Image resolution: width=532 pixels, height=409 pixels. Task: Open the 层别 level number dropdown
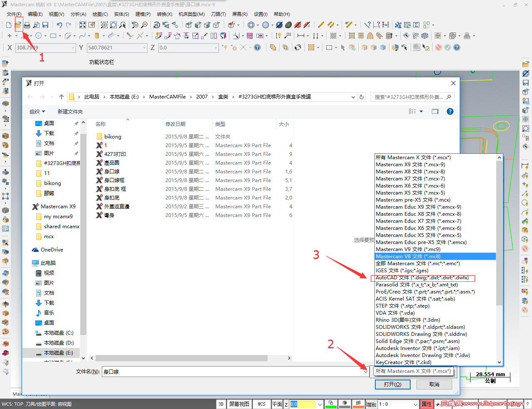click(x=415, y=404)
